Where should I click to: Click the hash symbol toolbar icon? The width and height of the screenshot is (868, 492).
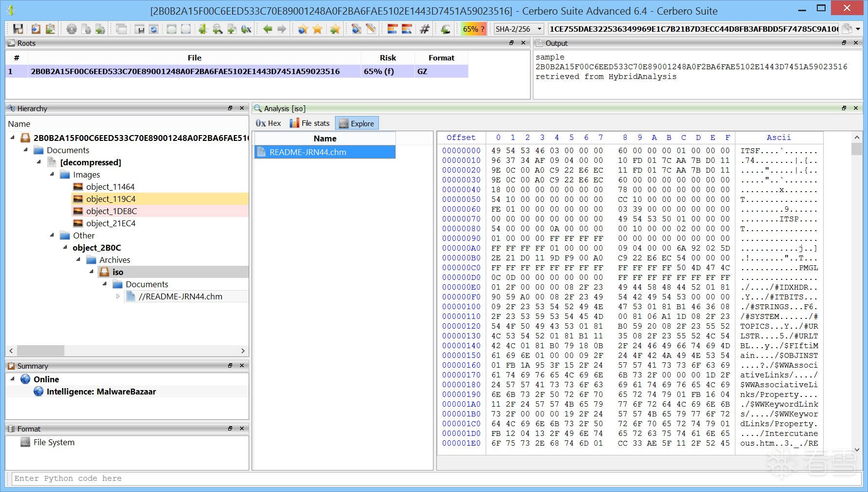click(x=424, y=29)
